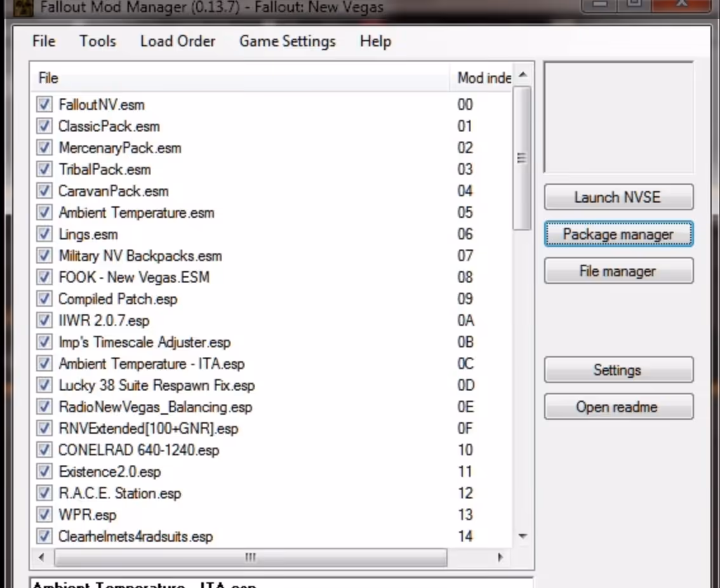Select RNVExtended[100+GNR].esp file name

[149, 429]
